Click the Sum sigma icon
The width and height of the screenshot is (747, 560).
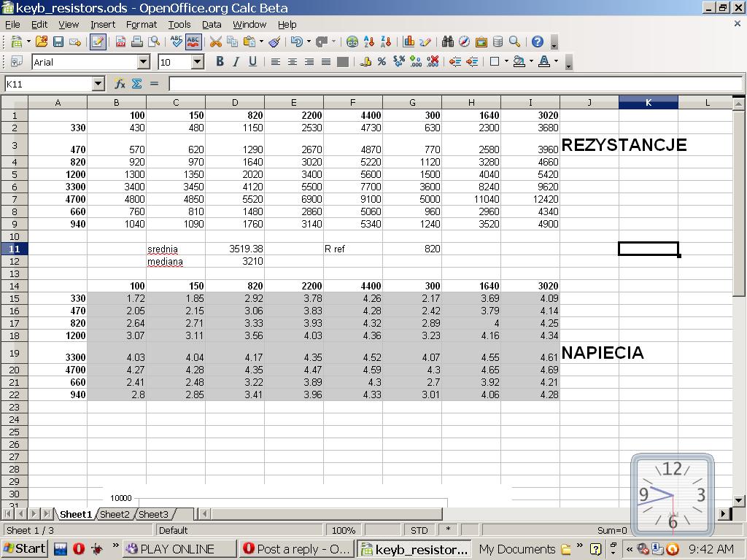point(136,84)
